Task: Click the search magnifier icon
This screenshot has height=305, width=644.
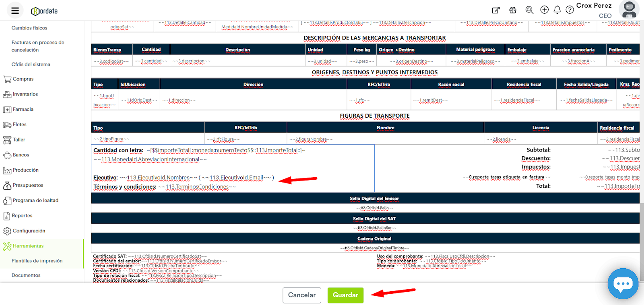Action: (529, 10)
